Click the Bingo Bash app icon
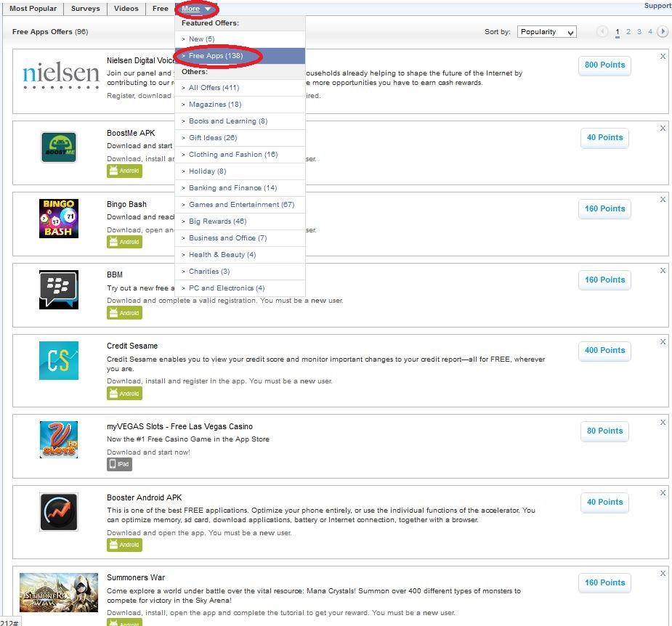Viewport: 672px width, 626px height. [x=59, y=219]
